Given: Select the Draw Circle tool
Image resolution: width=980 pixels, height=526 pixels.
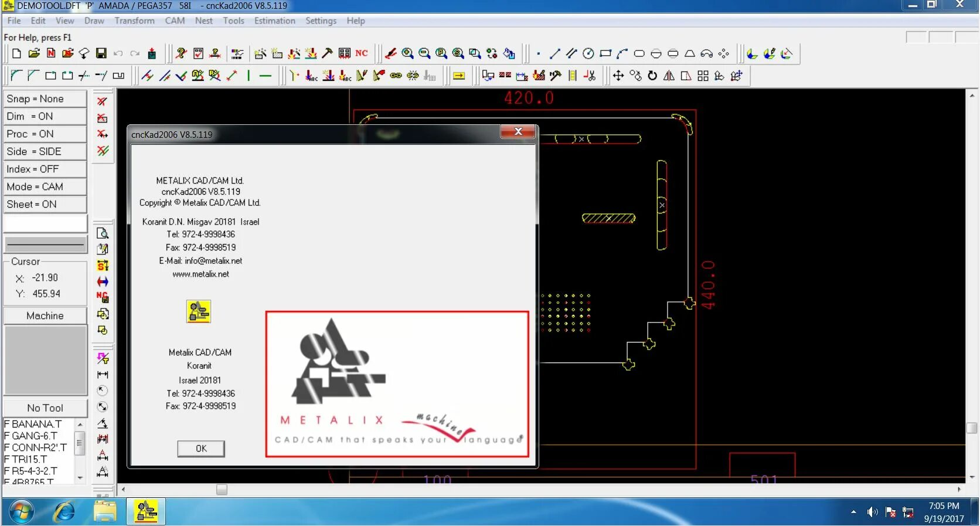Looking at the screenshot, I should click(x=588, y=53).
